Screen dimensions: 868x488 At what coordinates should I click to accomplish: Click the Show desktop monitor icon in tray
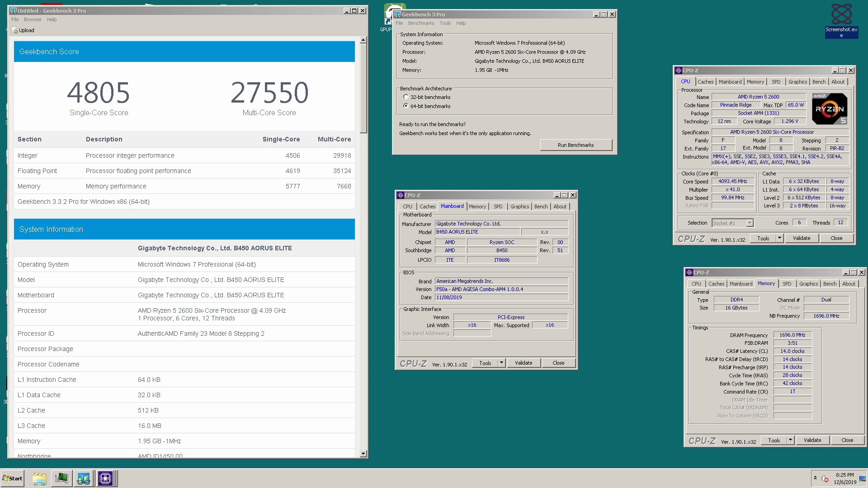pos(863,479)
